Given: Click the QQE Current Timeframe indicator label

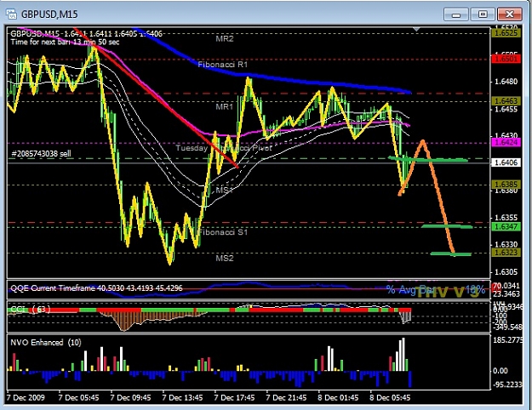Looking at the screenshot, I should (96, 288).
